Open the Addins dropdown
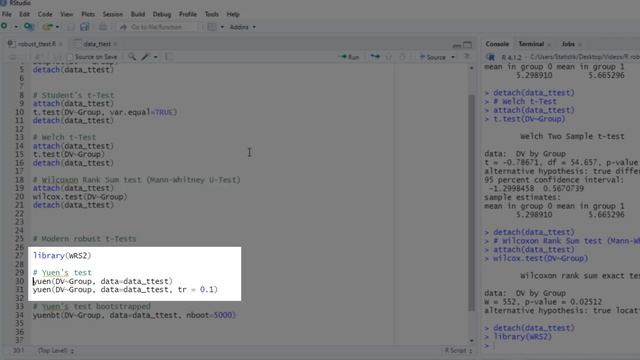640x360 pixels. point(243,27)
